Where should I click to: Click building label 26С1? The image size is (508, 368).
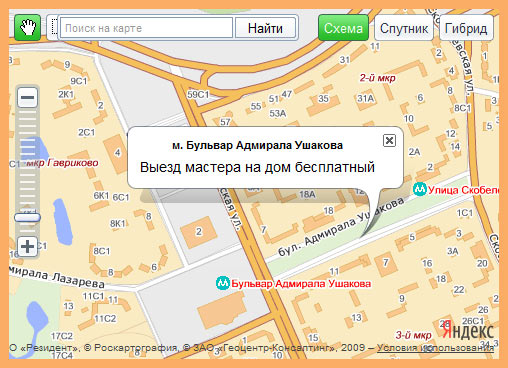click(x=473, y=321)
